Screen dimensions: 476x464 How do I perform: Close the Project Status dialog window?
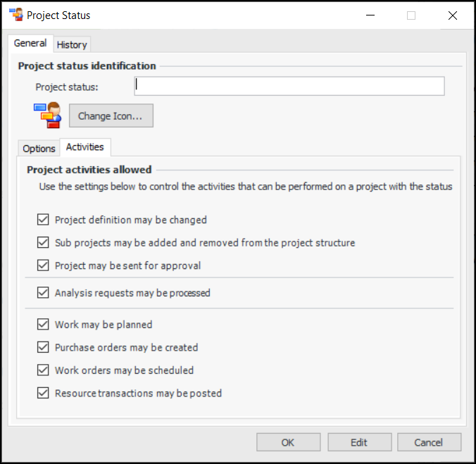coord(452,15)
